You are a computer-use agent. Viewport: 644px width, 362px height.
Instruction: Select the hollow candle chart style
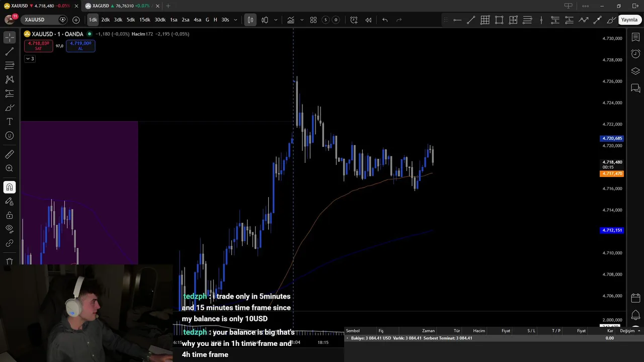tap(265, 20)
